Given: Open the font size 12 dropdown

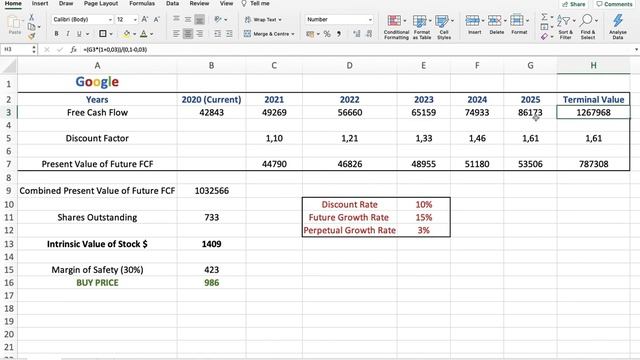Looking at the screenshot, I should click(x=135, y=20).
